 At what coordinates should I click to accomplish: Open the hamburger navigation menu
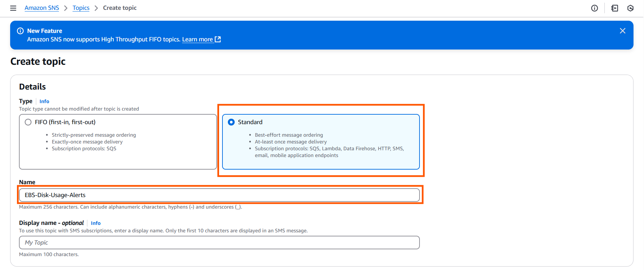coord(13,8)
